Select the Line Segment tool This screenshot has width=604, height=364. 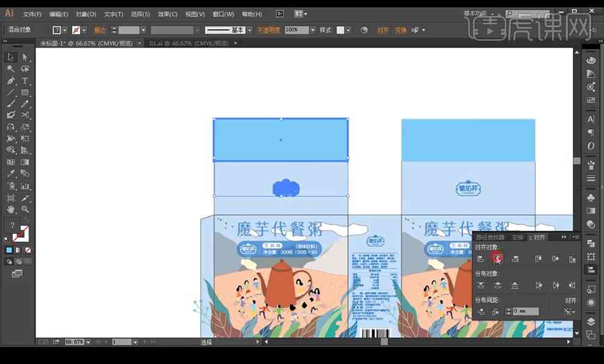(10, 92)
